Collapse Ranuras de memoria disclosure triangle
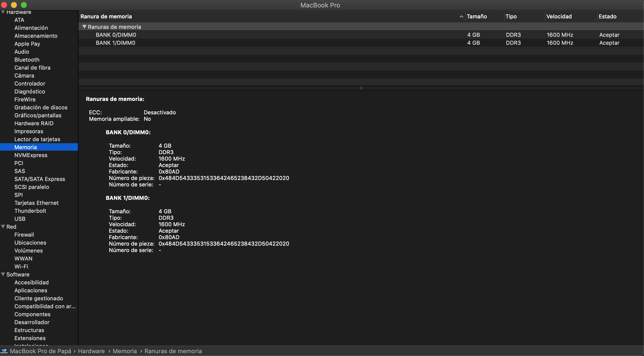This screenshot has height=356, width=644. point(84,27)
